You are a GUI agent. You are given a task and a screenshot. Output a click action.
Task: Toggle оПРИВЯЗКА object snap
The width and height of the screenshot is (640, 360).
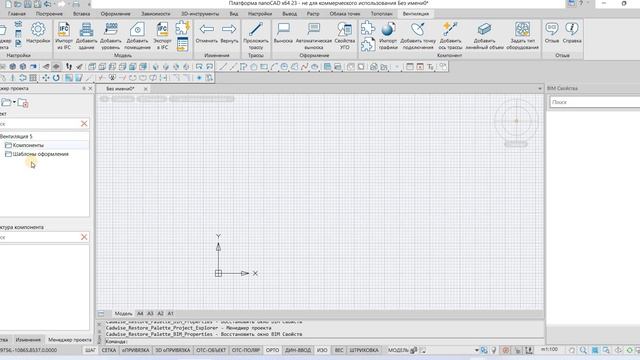click(x=136, y=350)
